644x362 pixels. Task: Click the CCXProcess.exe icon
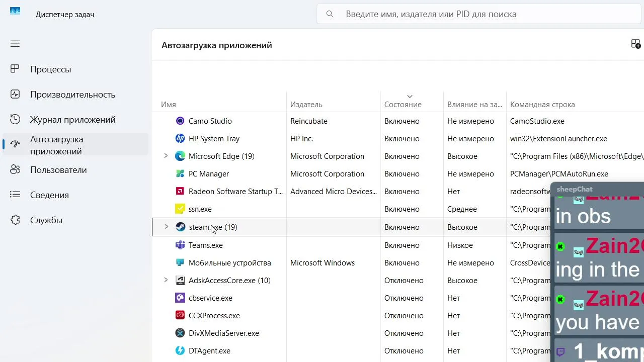pyautogui.click(x=180, y=316)
